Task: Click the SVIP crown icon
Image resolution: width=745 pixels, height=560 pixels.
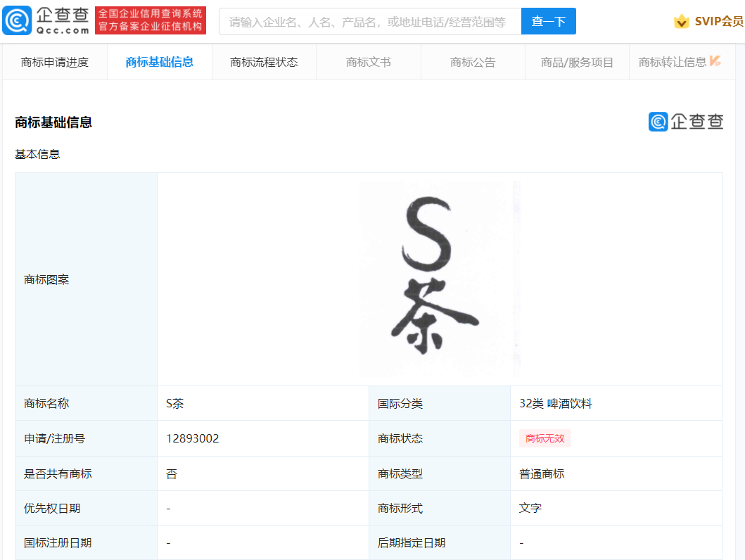Action: pos(681,22)
